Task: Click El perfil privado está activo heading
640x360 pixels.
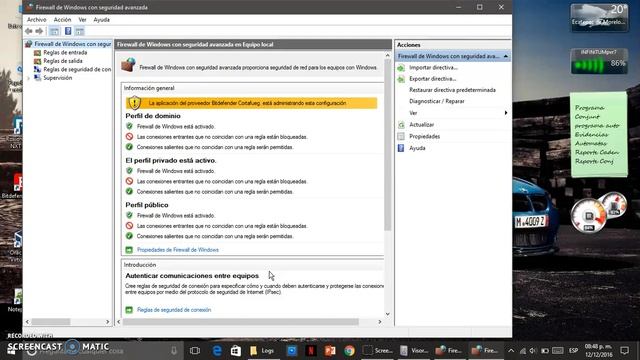Action: pos(171,160)
